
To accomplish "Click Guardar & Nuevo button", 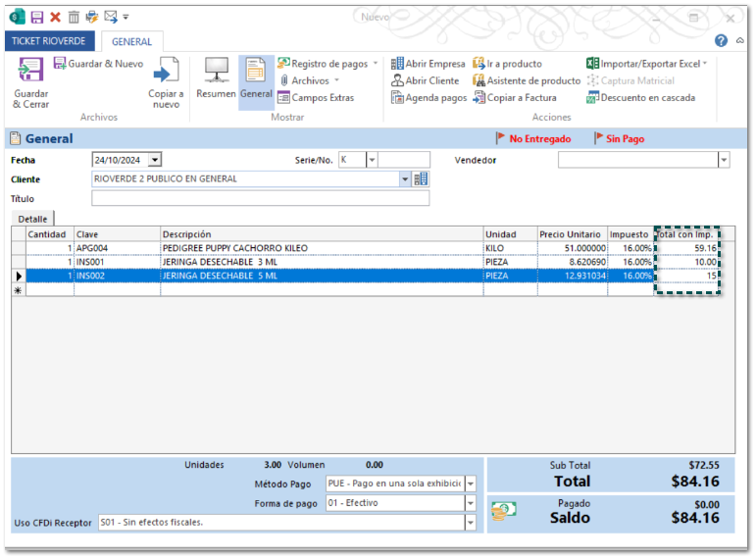I will (98, 64).
